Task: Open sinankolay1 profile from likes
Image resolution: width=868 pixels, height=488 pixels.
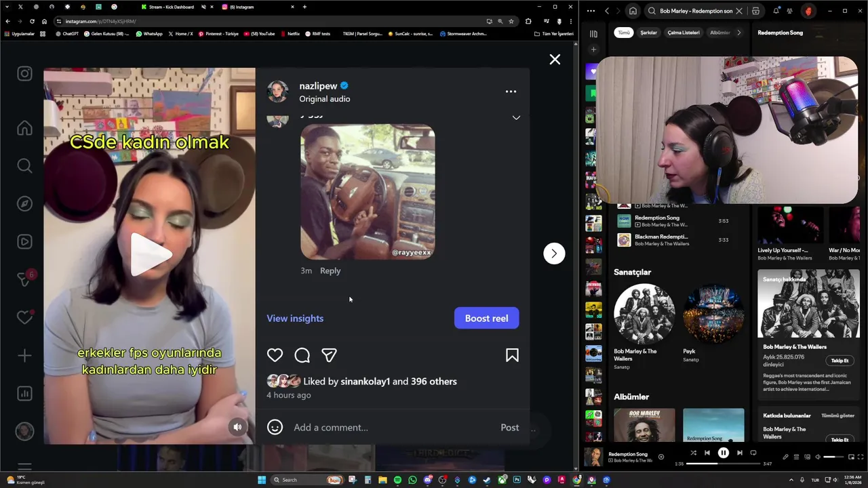Action: click(x=365, y=382)
